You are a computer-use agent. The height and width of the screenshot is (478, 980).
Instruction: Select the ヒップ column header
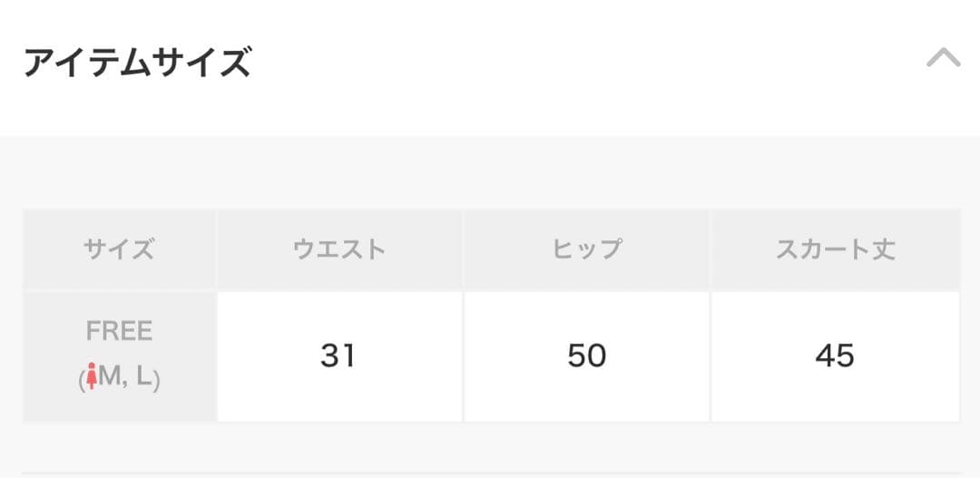click(587, 249)
